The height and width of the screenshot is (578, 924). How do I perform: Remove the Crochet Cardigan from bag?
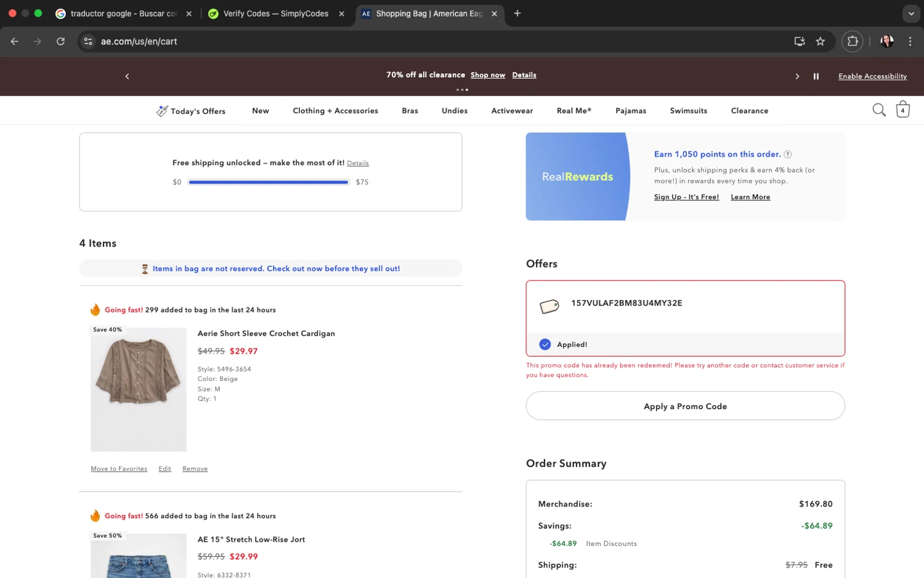tap(195, 469)
